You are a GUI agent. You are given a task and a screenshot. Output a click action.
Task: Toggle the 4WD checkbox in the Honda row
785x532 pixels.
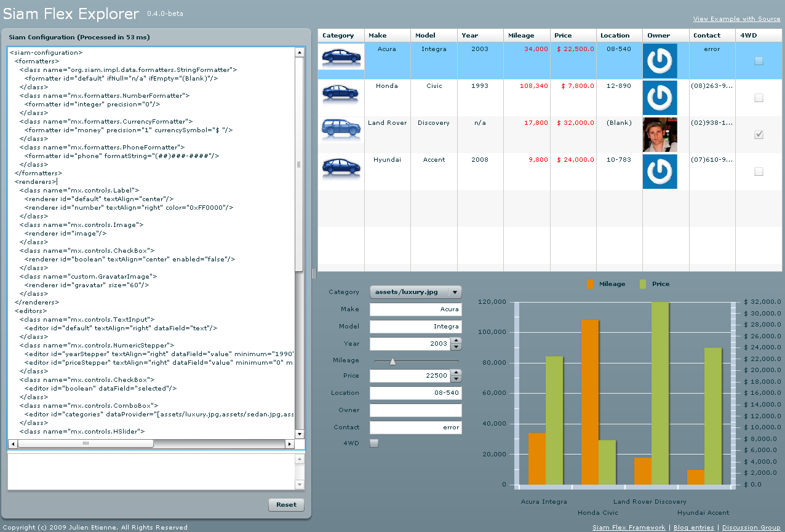click(759, 98)
